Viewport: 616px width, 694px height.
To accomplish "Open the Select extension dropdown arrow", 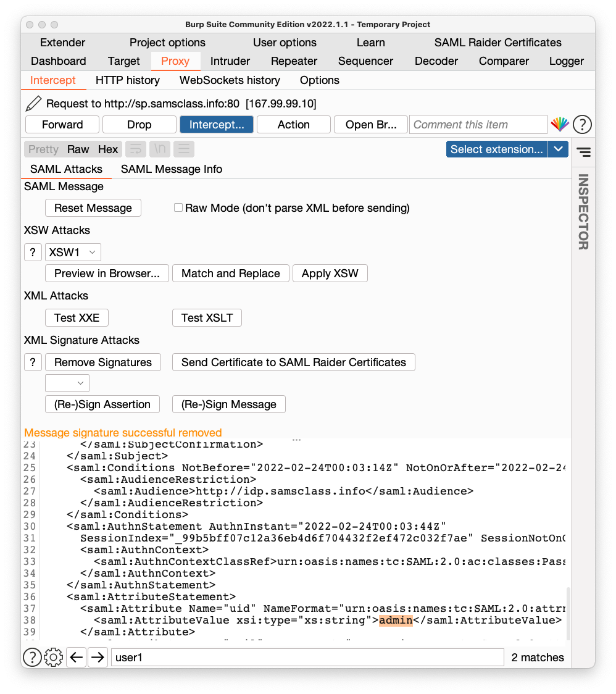I will tap(558, 149).
